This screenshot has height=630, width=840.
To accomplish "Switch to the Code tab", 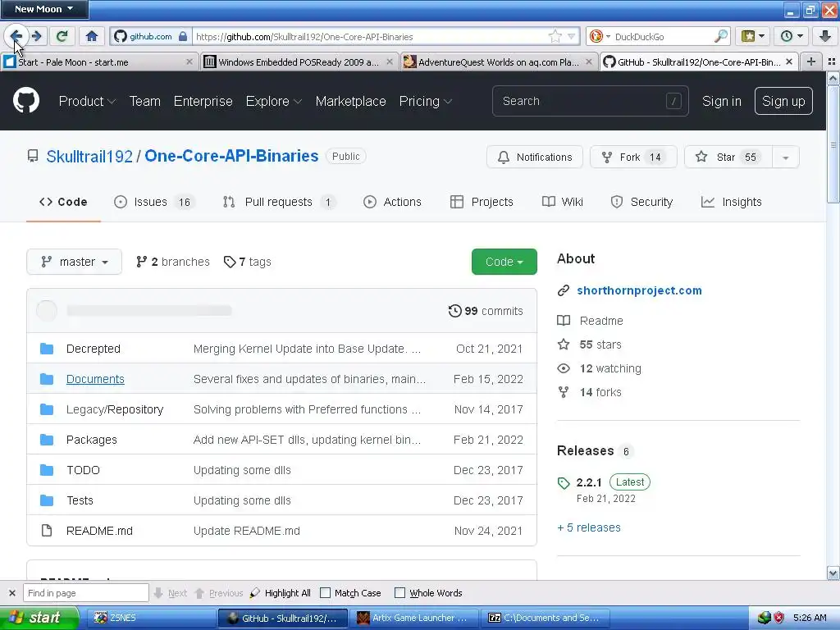I will 63,202.
